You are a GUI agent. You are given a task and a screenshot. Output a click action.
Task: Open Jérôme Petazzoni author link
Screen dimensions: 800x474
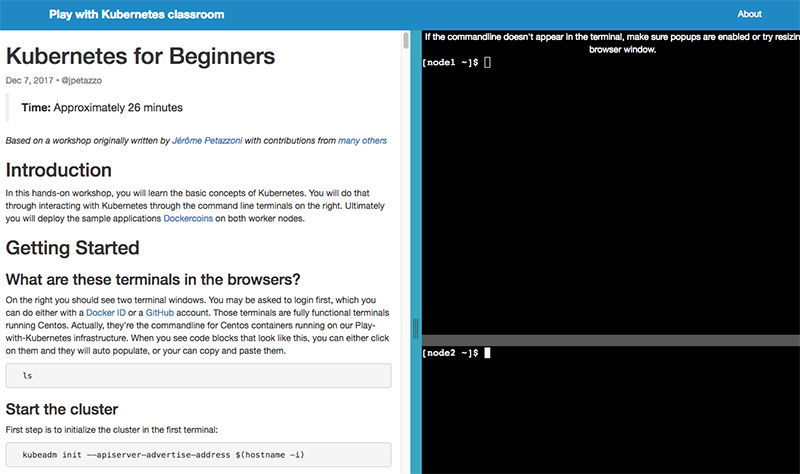[x=207, y=140]
